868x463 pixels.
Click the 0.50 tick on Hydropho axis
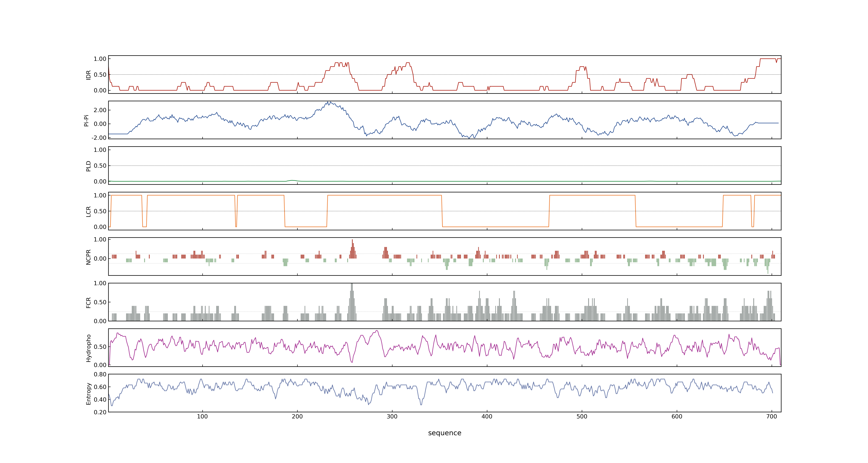[100, 347]
